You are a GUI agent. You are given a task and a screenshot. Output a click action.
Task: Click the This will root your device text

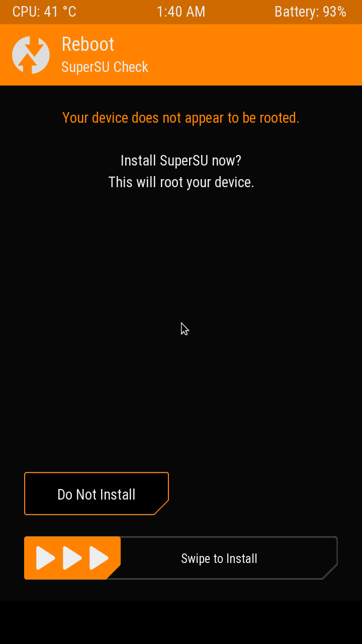(181, 182)
